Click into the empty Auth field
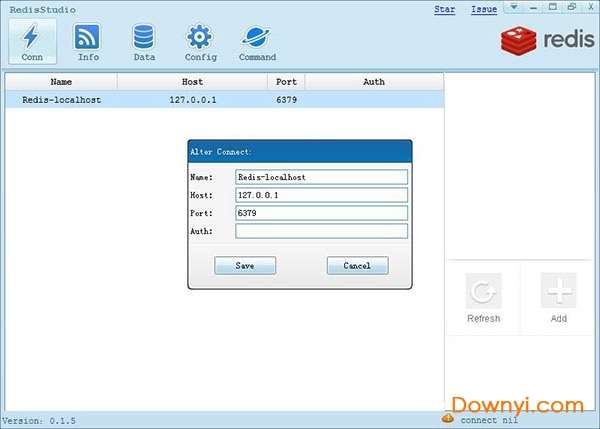 pos(321,231)
